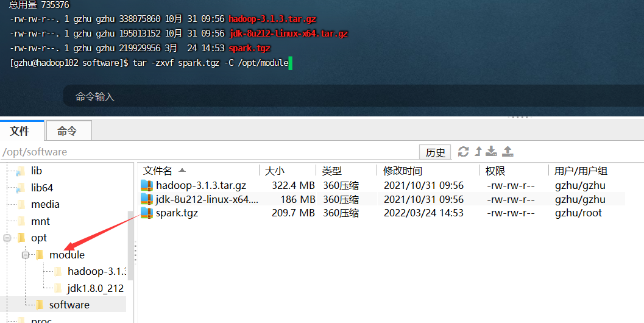Click the software folder icon in tree
The image size is (644, 323).
[x=40, y=305]
